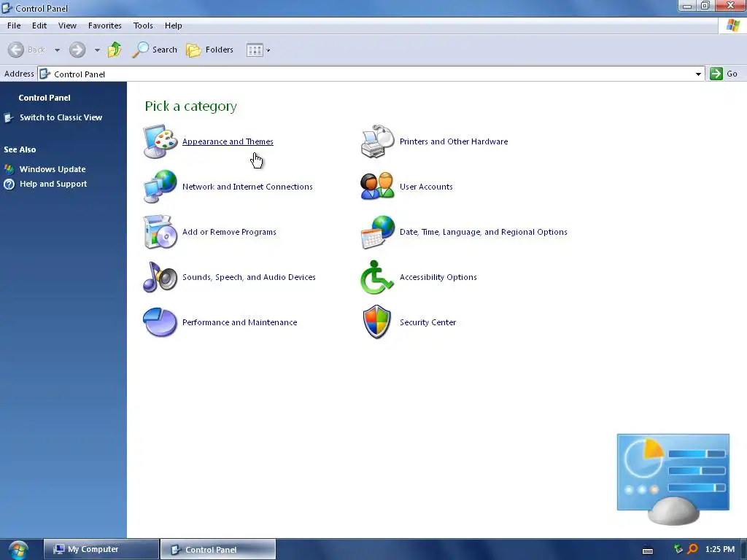Screen dimensions: 747x560
Task: Open the User Accounts link
Action: click(426, 187)
